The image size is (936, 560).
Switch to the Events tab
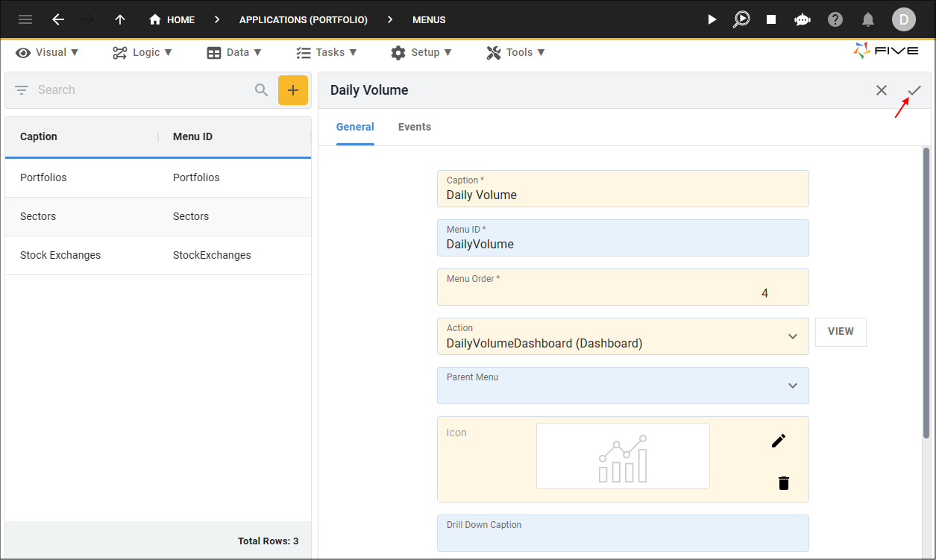pos(415,127)
